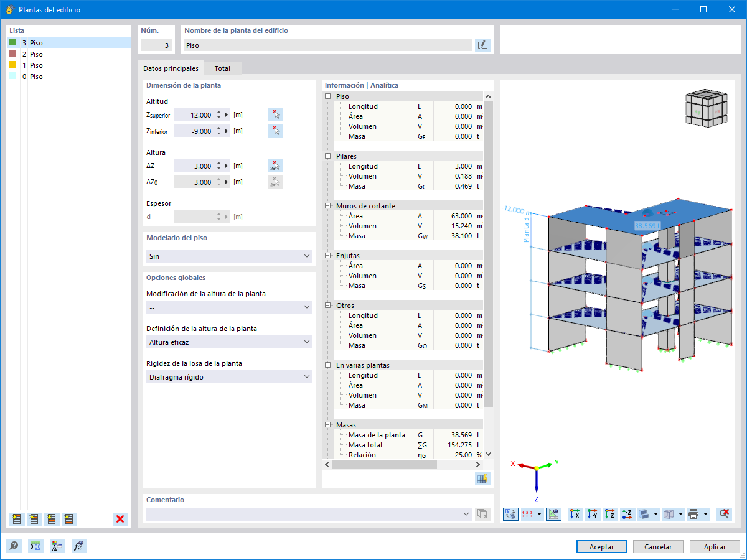Open the Comentario dropdown
Viewport: 747px width, 560px height.
point(309,514)
